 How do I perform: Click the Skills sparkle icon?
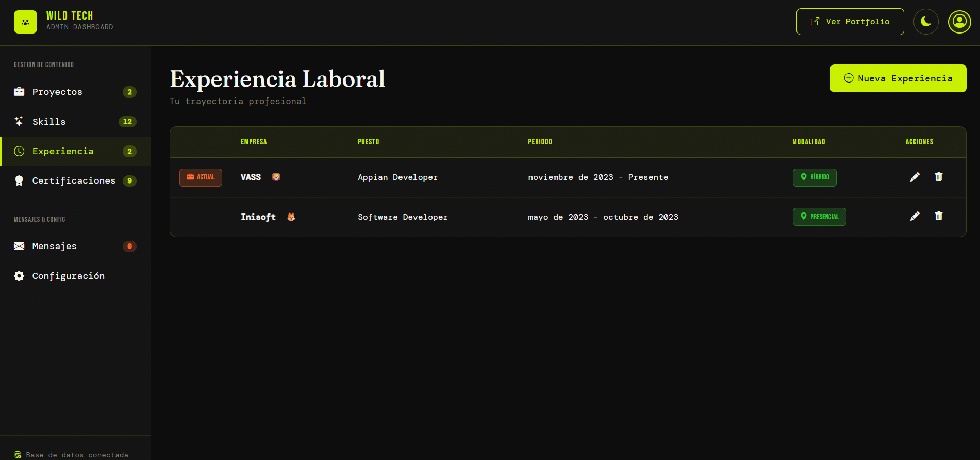pos(19,122)
